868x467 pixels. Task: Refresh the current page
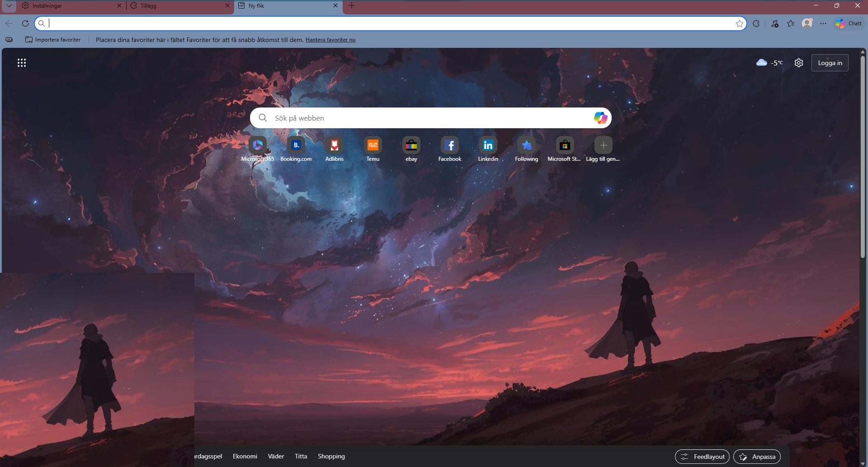25,23
